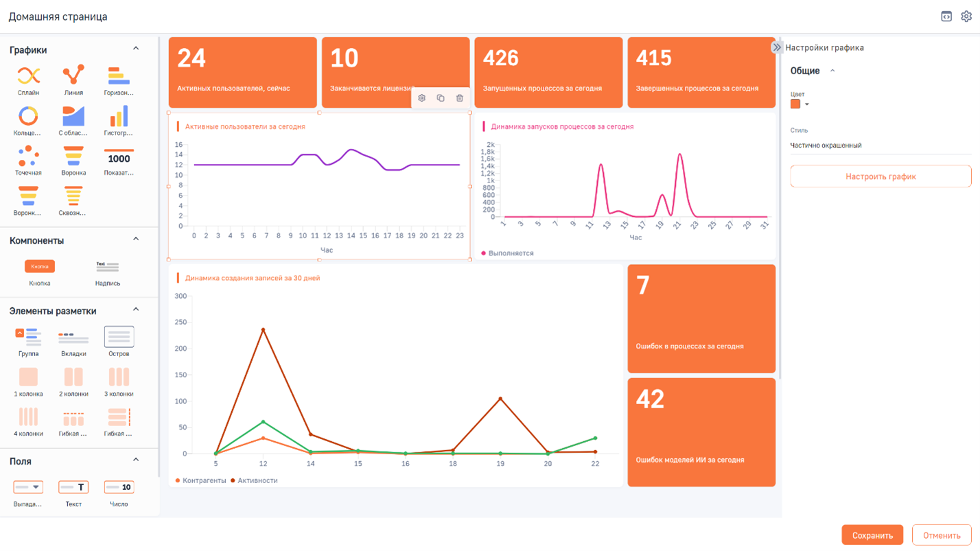Select the 426 Запущенных процессов card
The image size is (980, 551).
click(x=549, y=72)
